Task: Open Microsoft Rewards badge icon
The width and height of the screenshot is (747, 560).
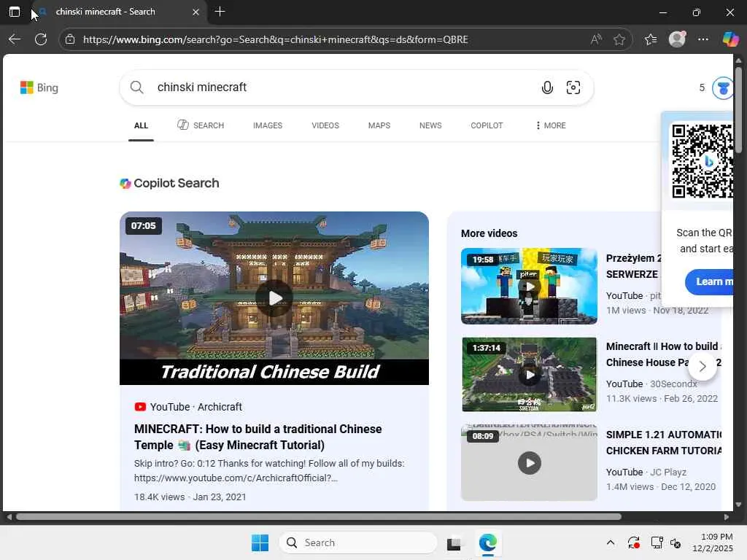Action: [722, 88]
